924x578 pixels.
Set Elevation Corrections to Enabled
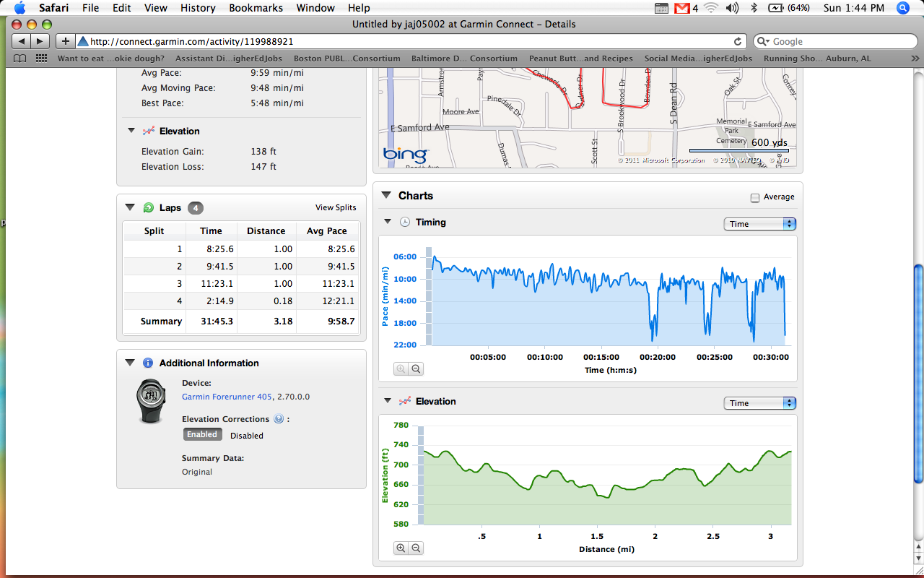click(x=201, y=435)
